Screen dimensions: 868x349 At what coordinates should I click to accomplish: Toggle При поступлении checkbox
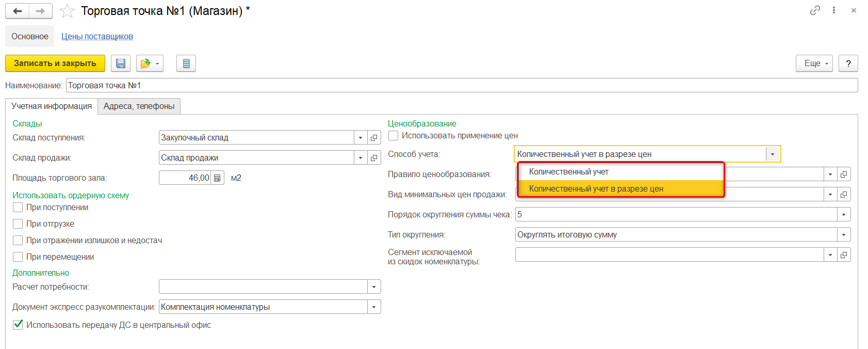tap(18, 208)
